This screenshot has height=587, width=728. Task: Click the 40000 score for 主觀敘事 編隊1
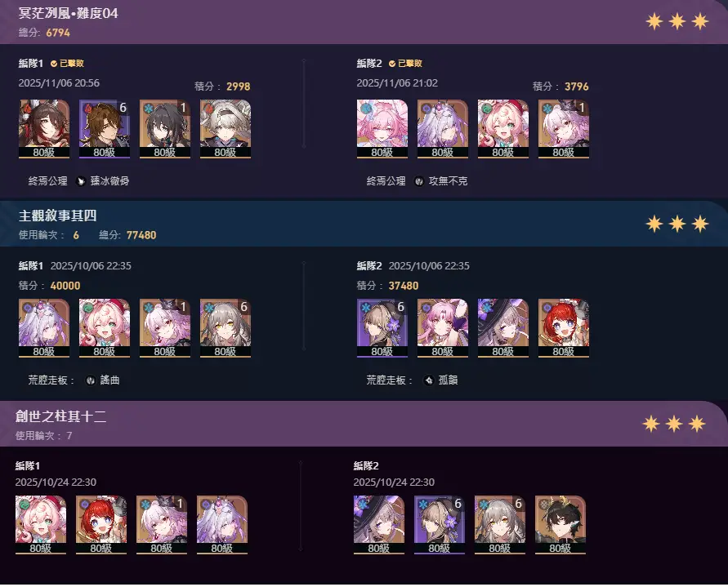click(65, 286)
